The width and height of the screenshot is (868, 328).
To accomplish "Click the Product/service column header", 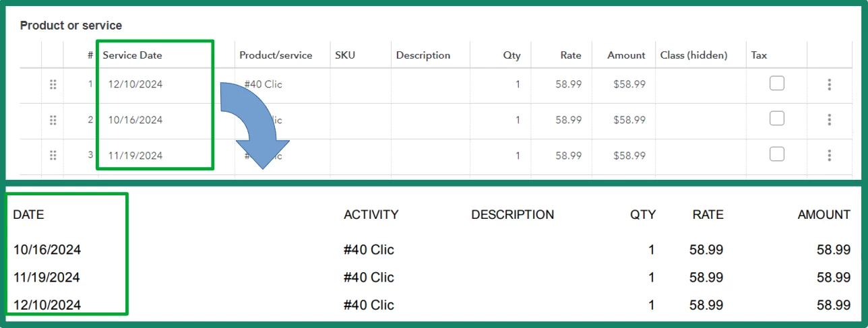I will pos(276,55).
